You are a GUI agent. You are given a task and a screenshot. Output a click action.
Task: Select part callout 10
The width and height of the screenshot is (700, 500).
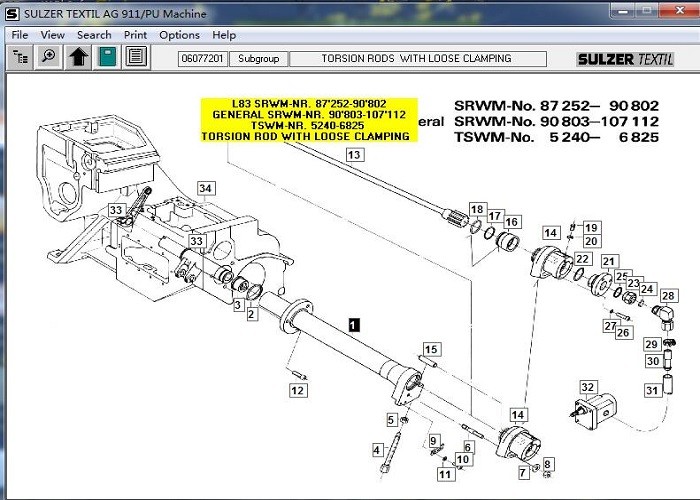click(x=463, y=459)
